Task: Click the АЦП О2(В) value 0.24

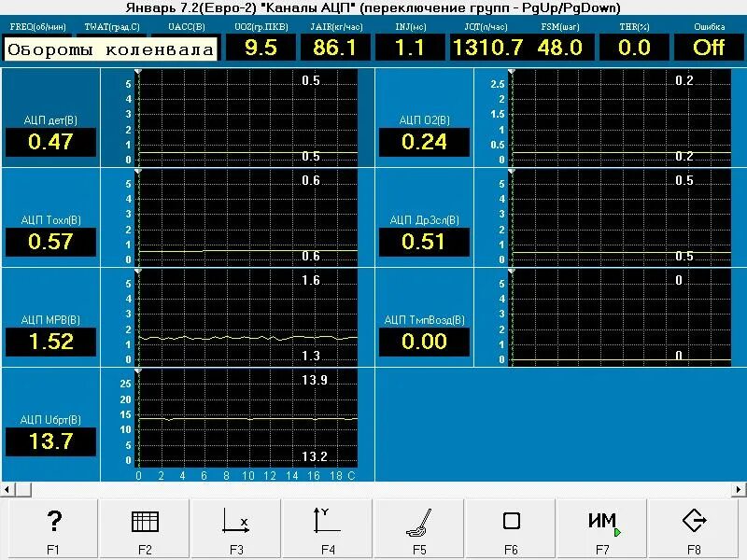Action: tap(424, 142)
